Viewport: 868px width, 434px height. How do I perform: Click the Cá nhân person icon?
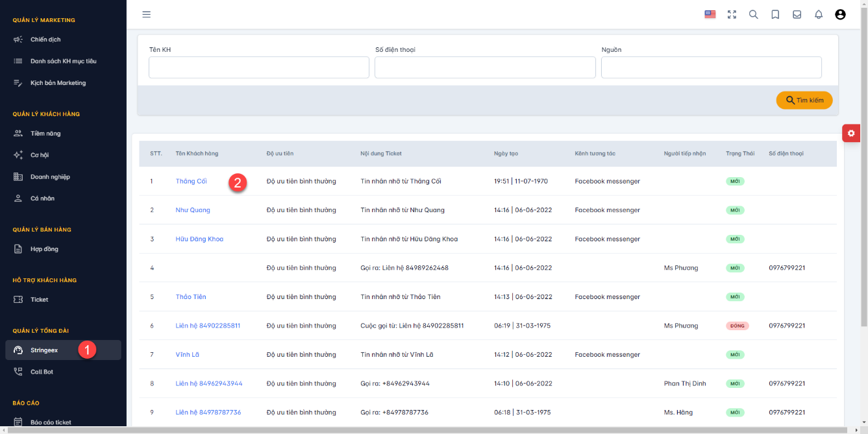pyautogui.click(x=18, y=199)
